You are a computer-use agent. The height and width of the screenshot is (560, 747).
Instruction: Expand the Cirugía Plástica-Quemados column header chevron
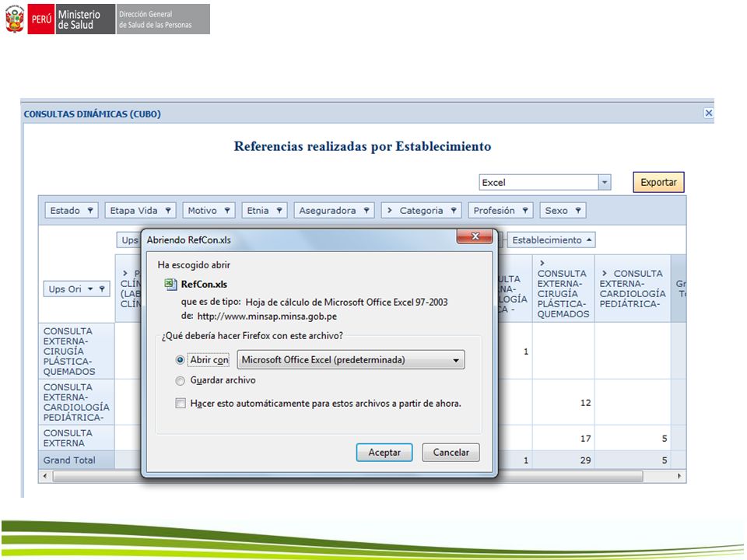coord(542,263)
